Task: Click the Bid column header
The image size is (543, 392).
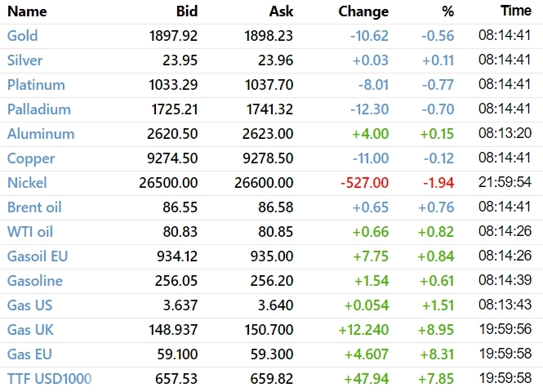Action: point(187,11)
